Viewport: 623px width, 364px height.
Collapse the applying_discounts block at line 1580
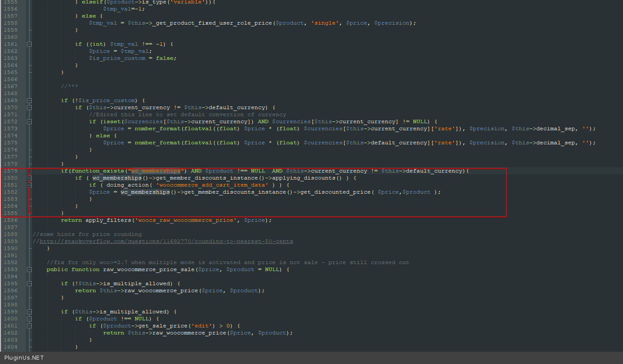(x=29, y=178)
